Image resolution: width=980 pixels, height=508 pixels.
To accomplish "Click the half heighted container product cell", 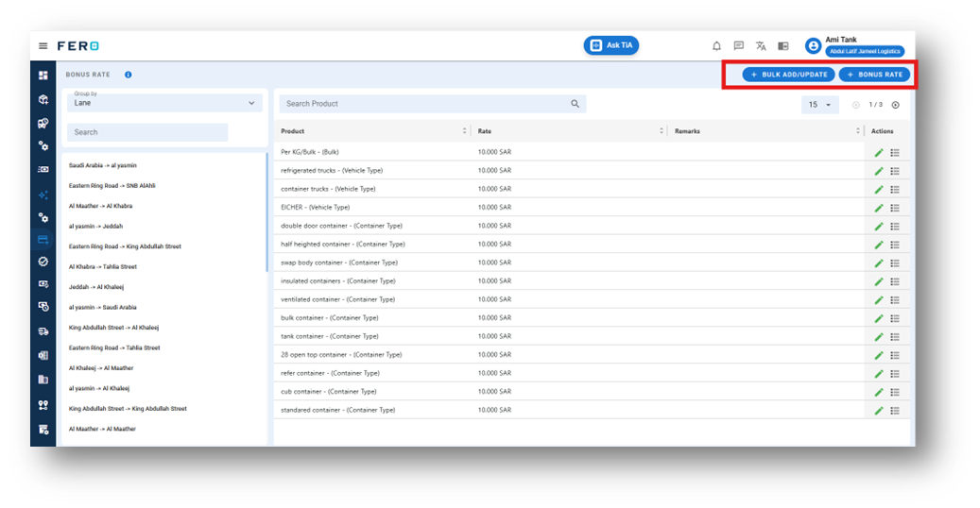I will tap(342, 245).
